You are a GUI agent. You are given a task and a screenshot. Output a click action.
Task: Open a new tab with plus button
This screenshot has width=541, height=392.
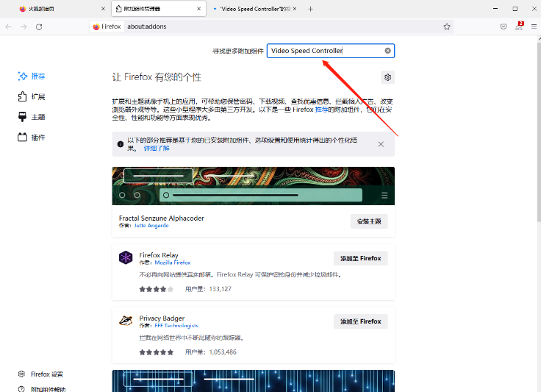[310, 9]
